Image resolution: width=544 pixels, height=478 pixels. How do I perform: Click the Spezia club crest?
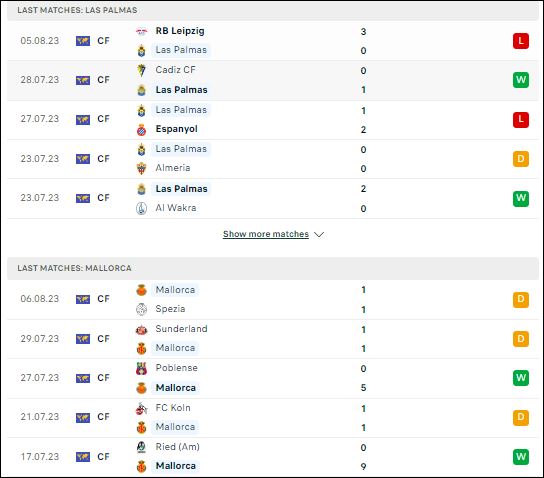(142, 309)
